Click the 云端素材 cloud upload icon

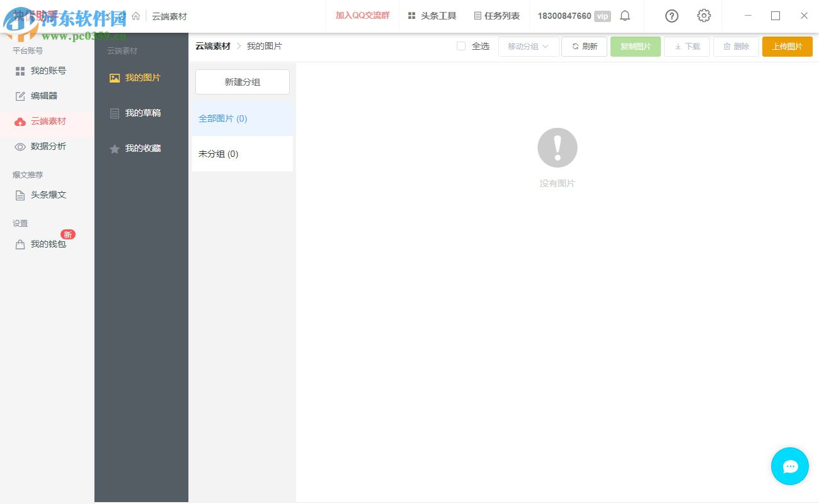tap(20, 122)
